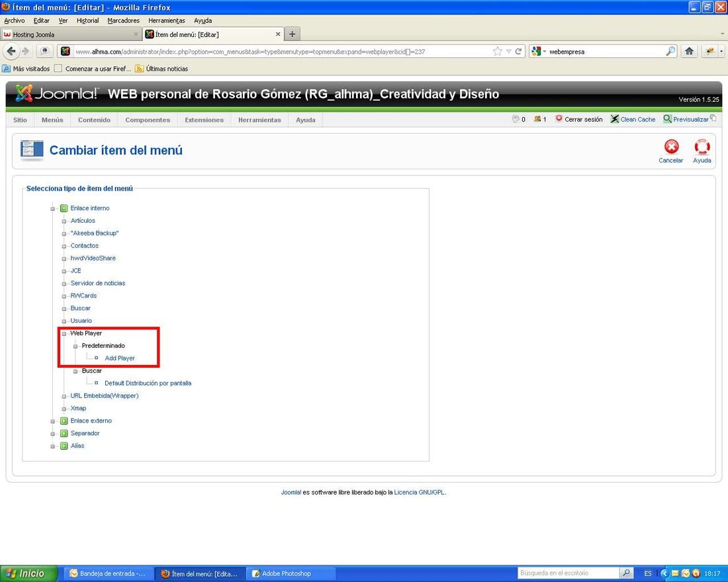Click Default Distribución por pantalla link

click(148, 384)
